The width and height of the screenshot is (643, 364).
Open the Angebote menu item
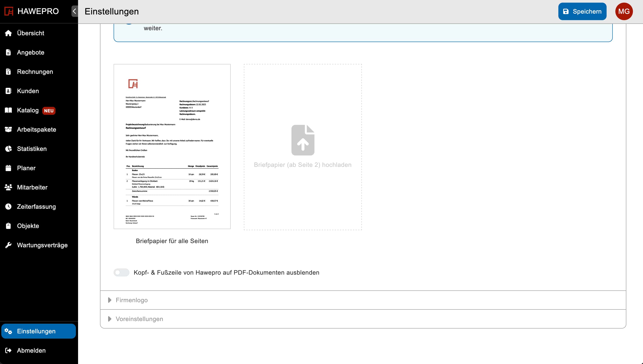click(30, 53)
